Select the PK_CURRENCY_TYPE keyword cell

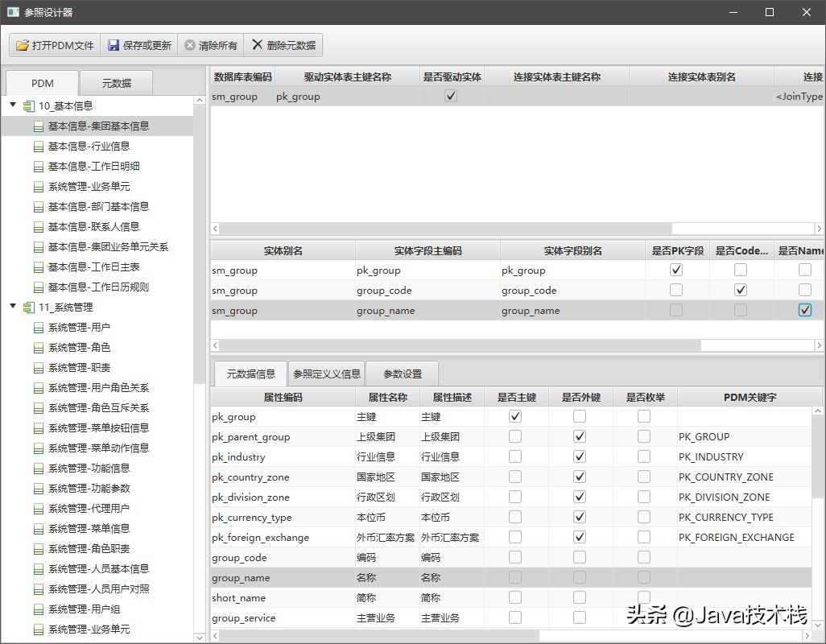(745, 517)
